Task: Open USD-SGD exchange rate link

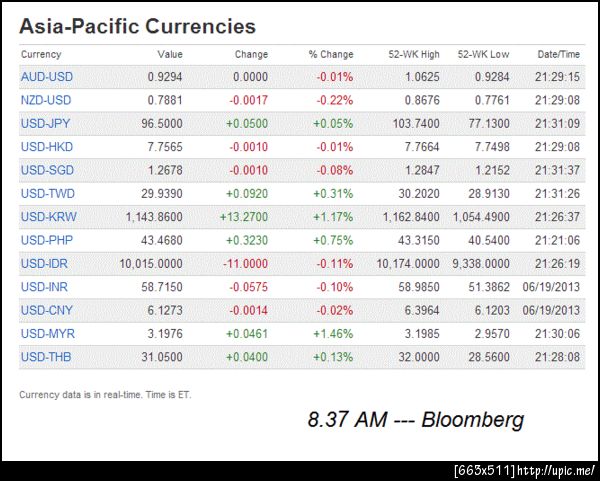Action: 46,170
